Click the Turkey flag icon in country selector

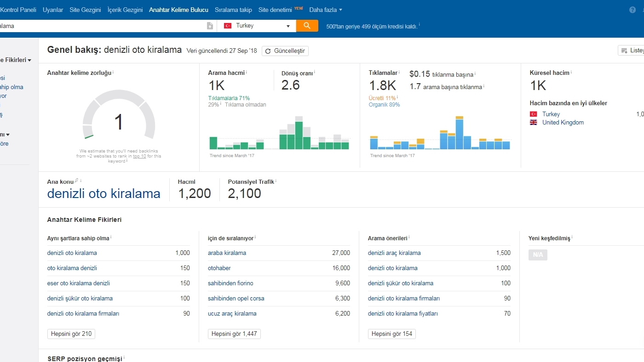[x=228, y=26]
